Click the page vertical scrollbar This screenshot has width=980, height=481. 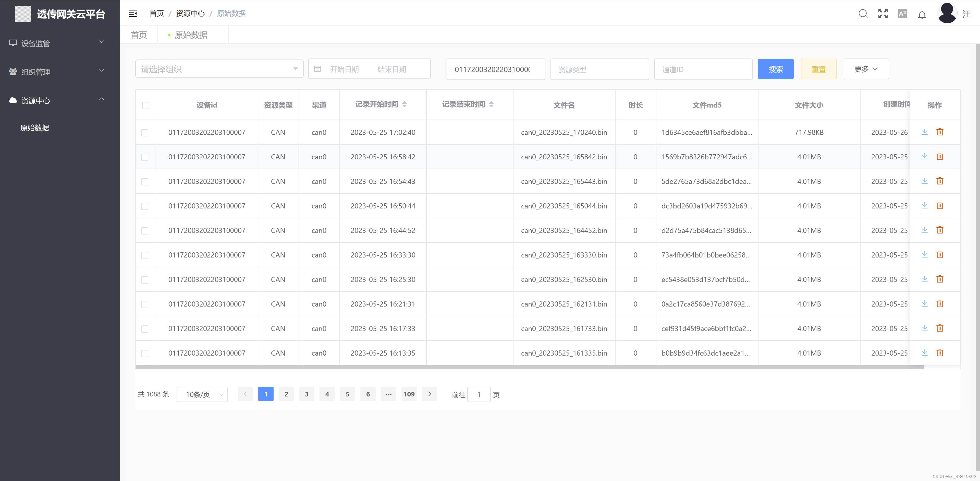(977, 257)
